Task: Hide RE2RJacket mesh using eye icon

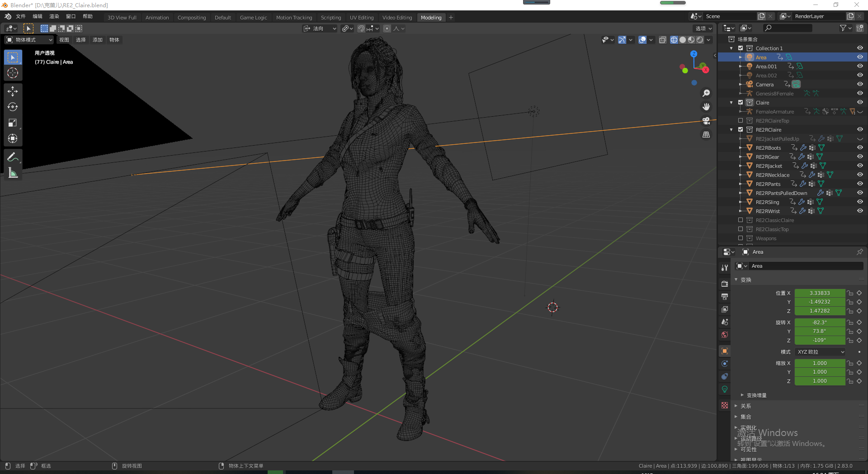Action: [860, 166]
